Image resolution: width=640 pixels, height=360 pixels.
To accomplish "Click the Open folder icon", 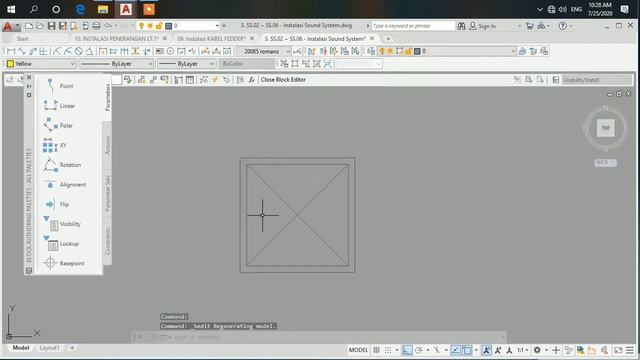I will (x=40, y=26).
